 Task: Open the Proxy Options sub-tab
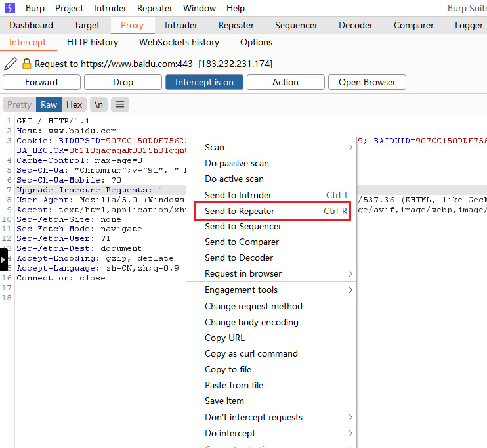coord(256,42)
